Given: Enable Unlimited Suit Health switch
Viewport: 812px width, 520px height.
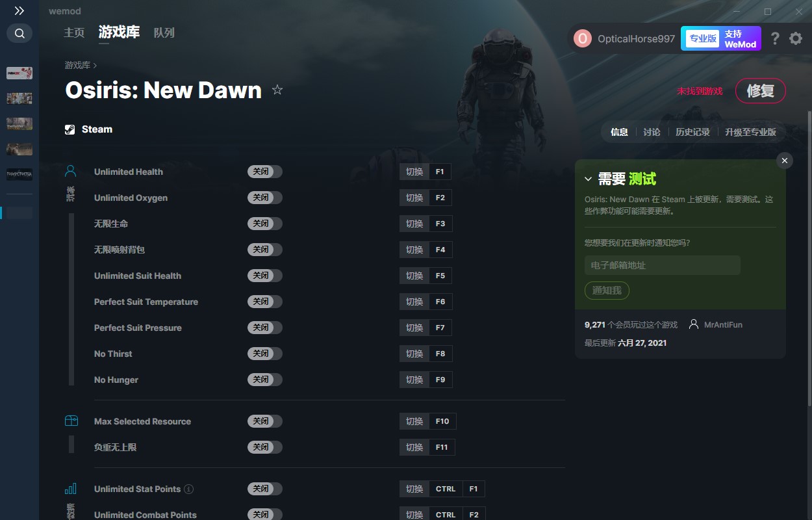Looking at the screenshot, I should pyautogui.click(x=265, y=276).
